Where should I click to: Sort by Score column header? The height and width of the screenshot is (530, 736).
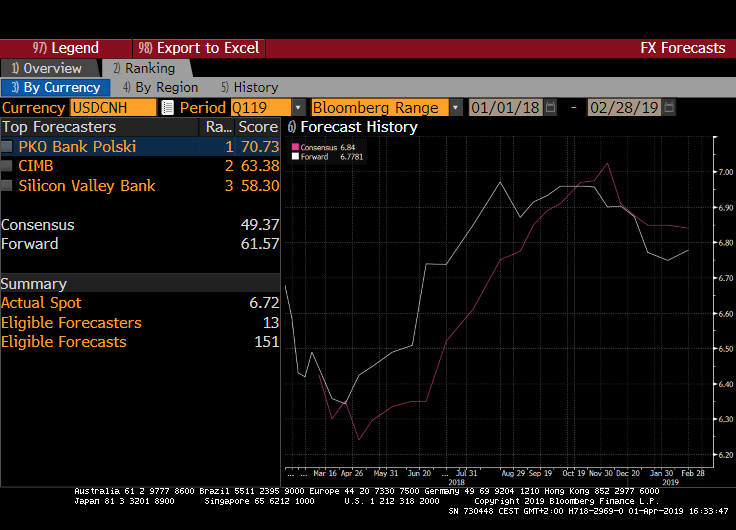[257, 127]
